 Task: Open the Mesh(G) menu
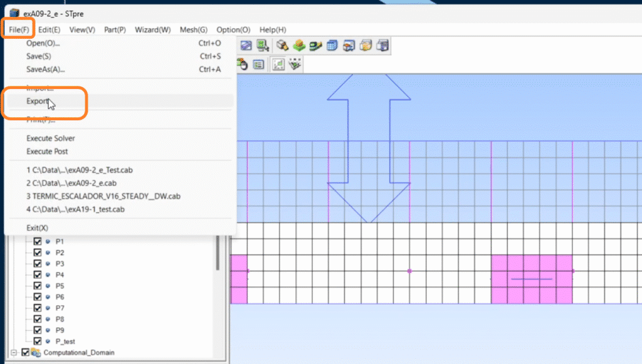pos(194,29)
